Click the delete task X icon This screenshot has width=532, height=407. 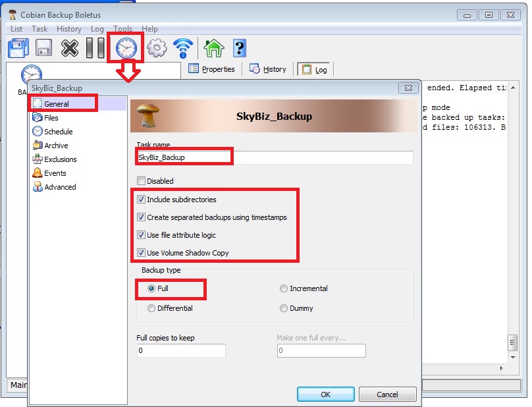click(x=70, y=48)
